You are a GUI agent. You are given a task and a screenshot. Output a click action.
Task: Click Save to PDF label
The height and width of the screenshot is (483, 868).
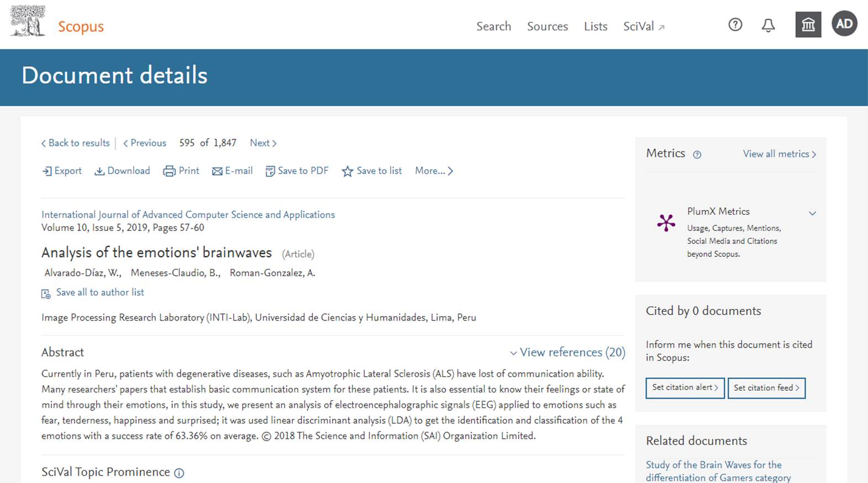303,171
